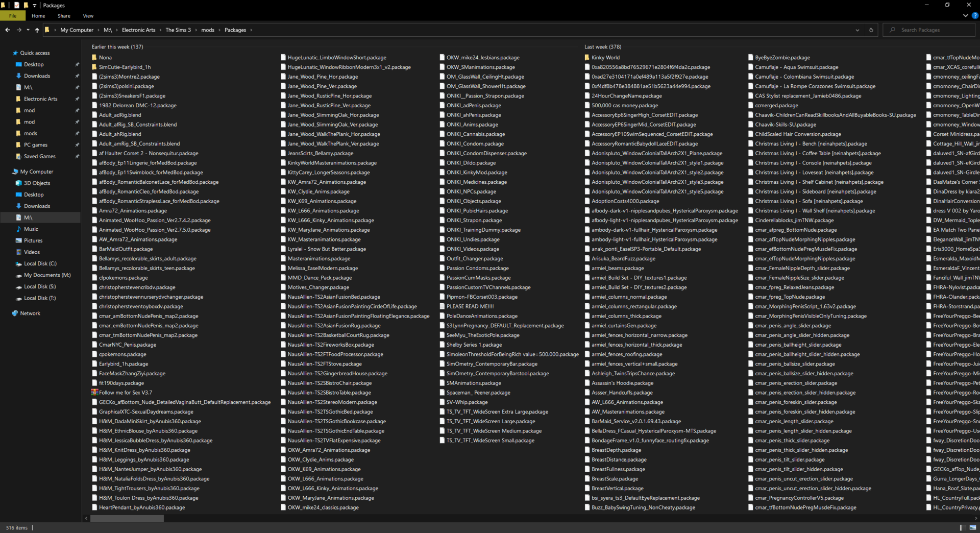Click the 'Follow me for Sex V3.7' archive icon
Image resolution: width=980 pixels, height=533 pixels.
click(94, 393)
